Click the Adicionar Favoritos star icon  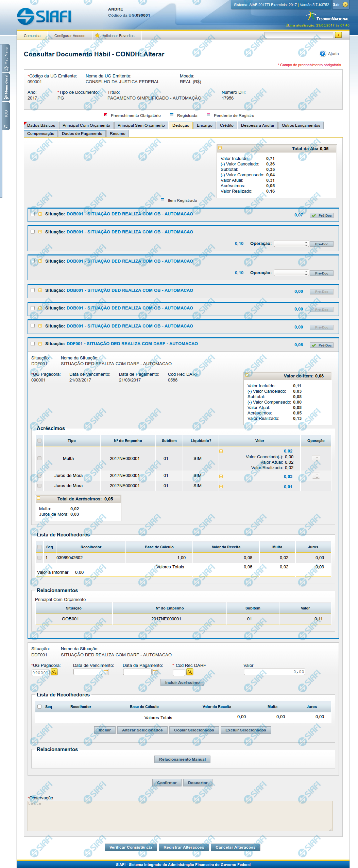[x=97, y=36]
